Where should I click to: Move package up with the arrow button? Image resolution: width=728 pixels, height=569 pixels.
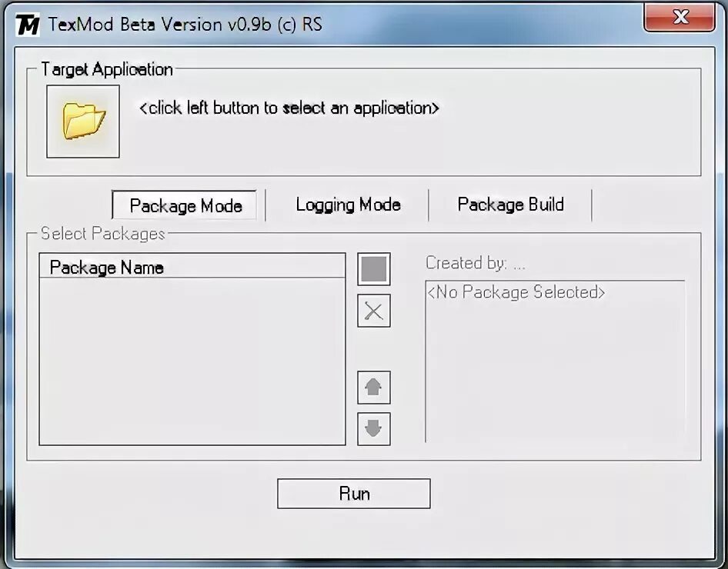tap(374, 388)
